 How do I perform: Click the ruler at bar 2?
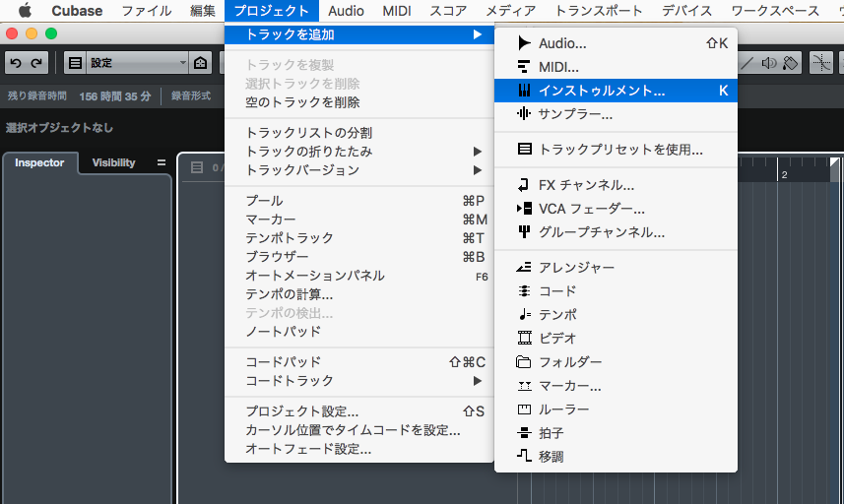[x=784, y=174]
